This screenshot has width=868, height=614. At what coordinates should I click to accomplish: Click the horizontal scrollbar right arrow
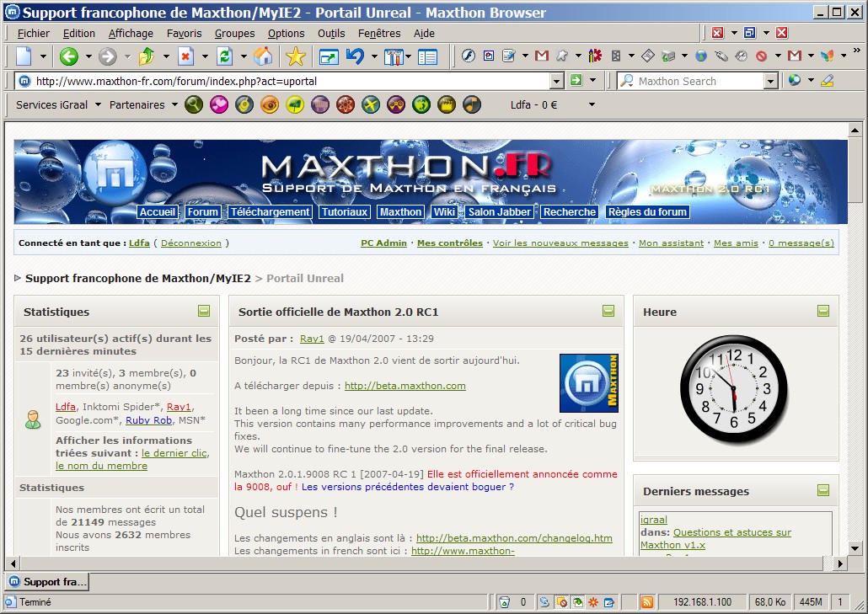point(840,563)
